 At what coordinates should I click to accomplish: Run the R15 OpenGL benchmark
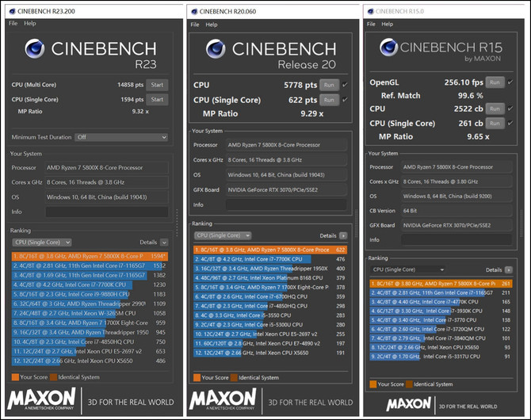point(495,82)
